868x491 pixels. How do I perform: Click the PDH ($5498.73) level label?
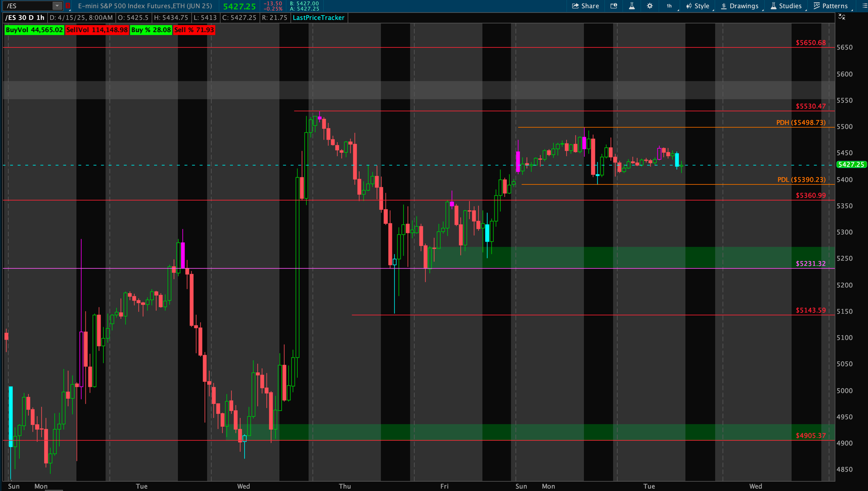pyautogui.click(x=801, y=122)
